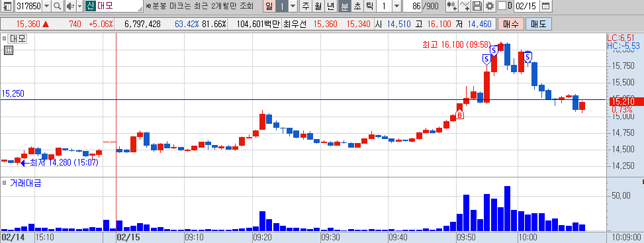
Task: Expand the stock code 317850 dropdown
Action: tap(46, 6)
